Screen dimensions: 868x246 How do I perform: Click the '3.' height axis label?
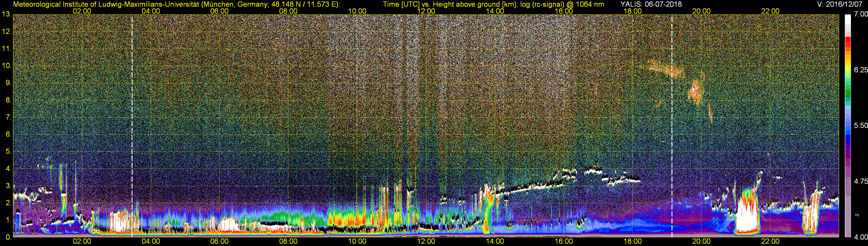[x=8, y=186]
